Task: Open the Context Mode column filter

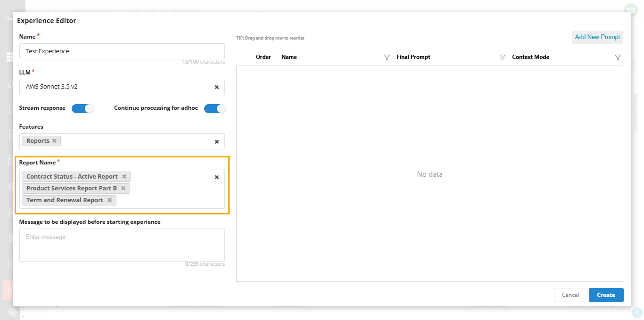Action: tap(618, 57)
